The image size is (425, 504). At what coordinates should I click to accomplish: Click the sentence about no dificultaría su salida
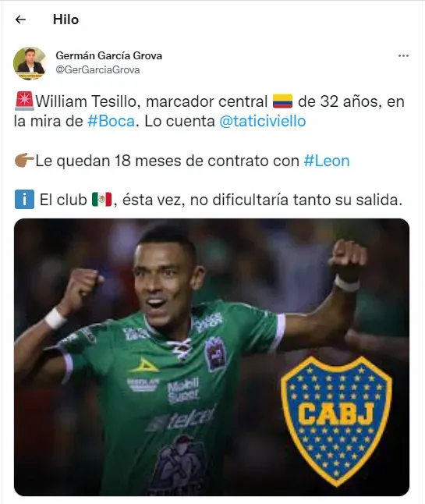(x=208, y=200)
